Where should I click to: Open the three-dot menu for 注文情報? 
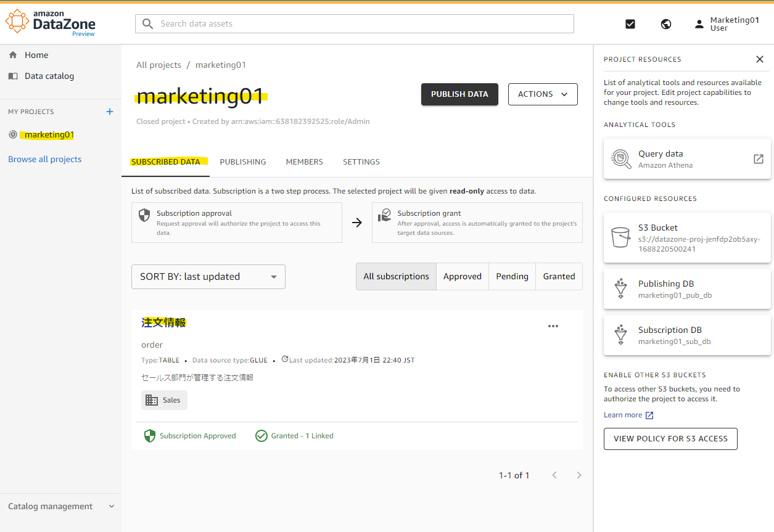553,326
